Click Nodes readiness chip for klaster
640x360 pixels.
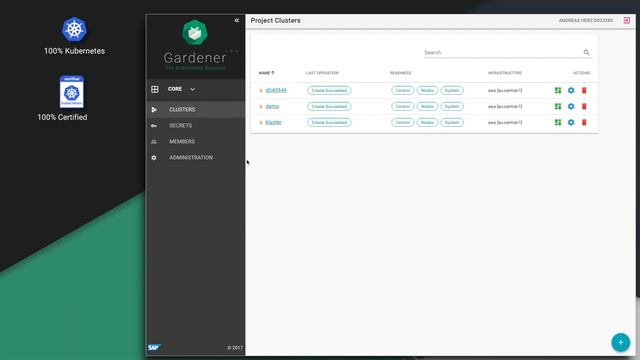(x=427, y=122)
